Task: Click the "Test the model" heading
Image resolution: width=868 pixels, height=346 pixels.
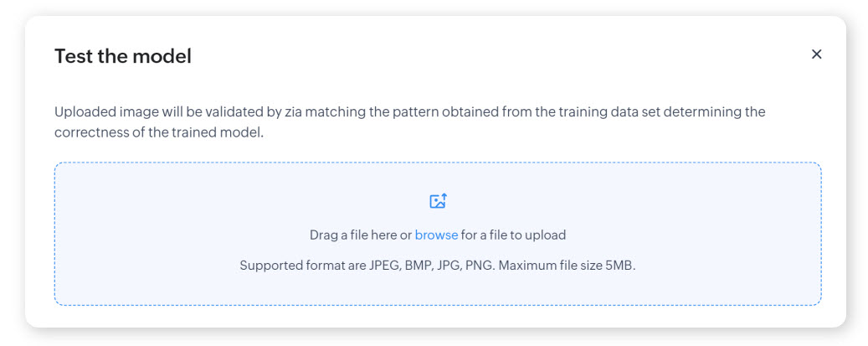Action: (123, 56)
